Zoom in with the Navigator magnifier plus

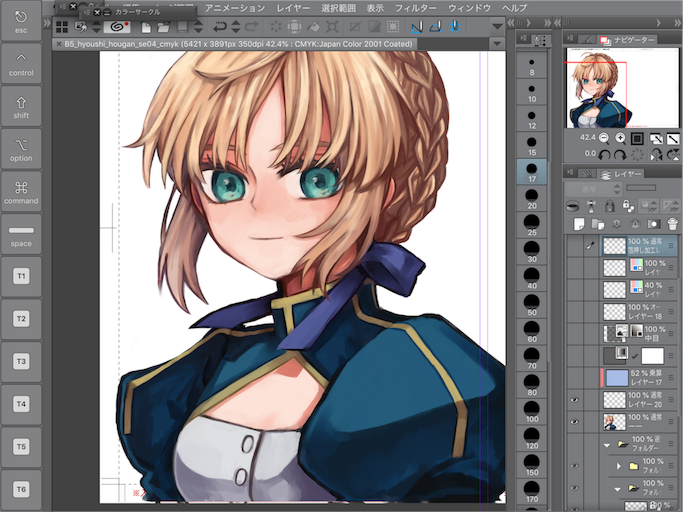[620, 139]
